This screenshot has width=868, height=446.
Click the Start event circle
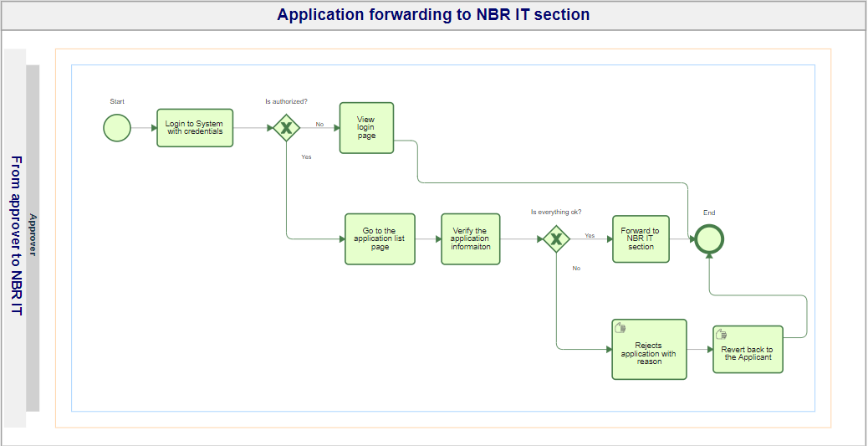pyautogui.click(x=117, y=128)
